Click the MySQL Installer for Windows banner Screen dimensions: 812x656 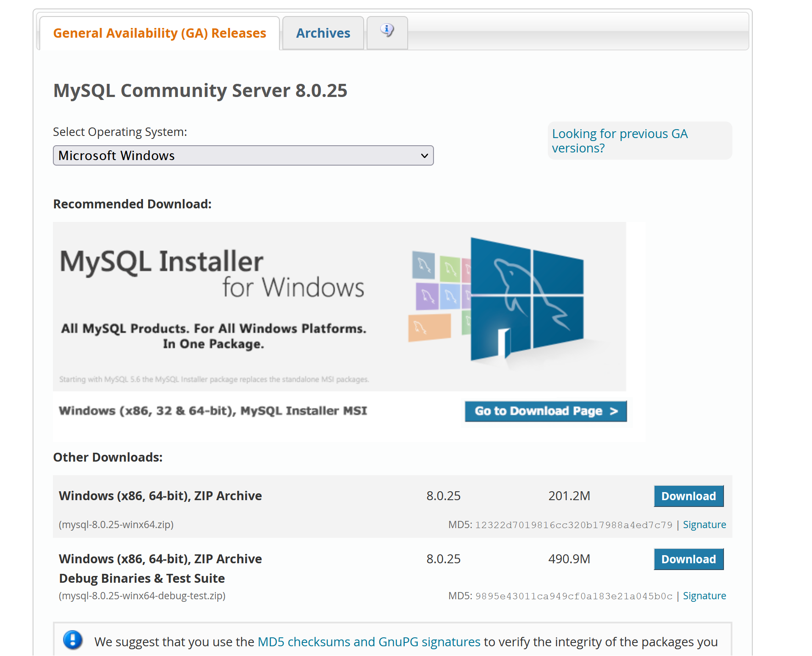(339, 306)
